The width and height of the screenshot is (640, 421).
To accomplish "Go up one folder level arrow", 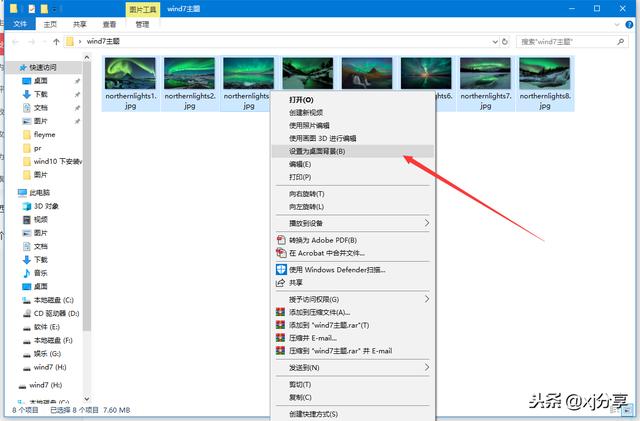I will (56, 41).
